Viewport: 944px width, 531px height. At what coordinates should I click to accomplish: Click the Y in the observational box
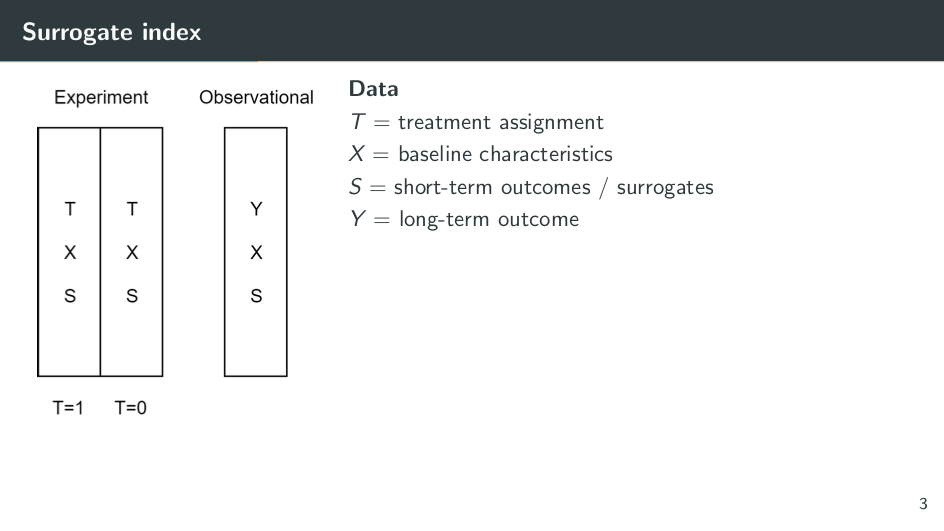[256, 209]
